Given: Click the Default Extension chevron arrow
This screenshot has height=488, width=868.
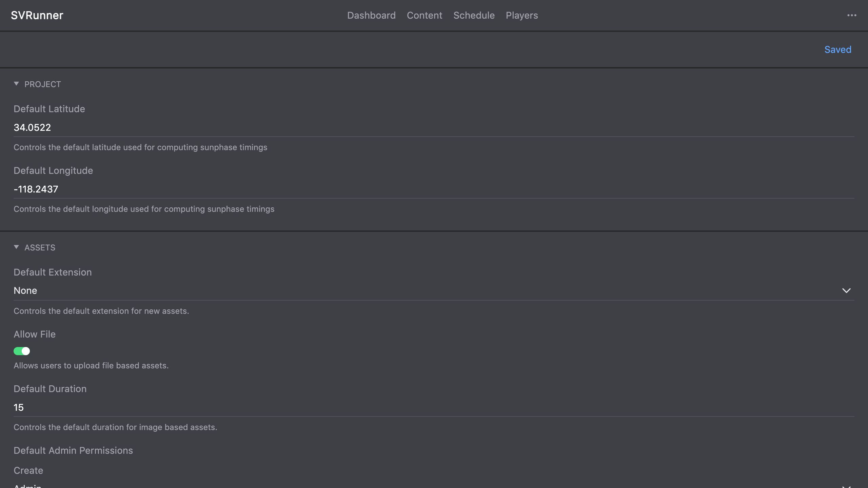Looking at the screenshot, I should [x=846, y=291].
